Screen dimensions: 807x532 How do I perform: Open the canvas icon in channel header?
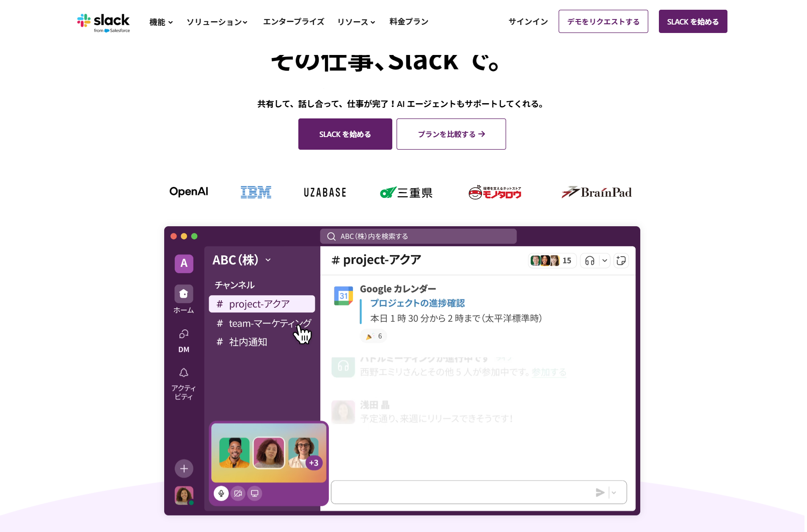pyautogui.click(x=621, y=261)
